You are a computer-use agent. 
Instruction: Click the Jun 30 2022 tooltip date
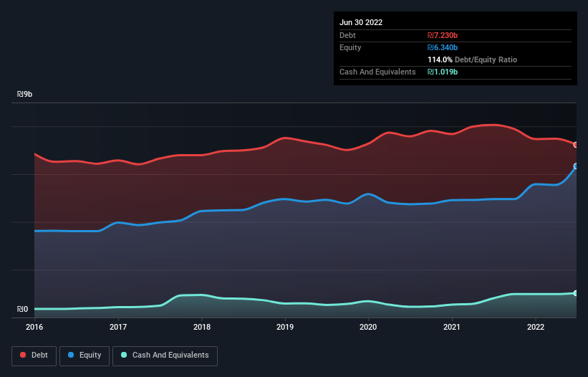[361, 22]
